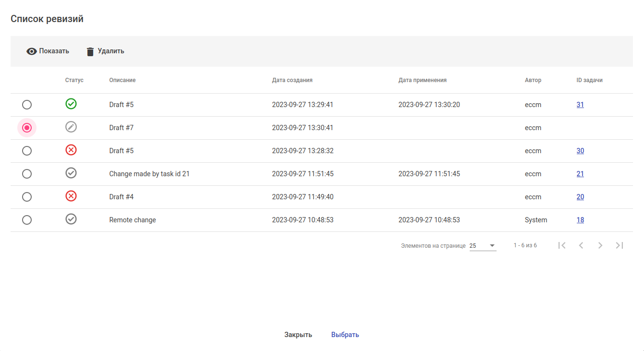Click the eye icon for Показать
Screen dimensions: 644x351
(32, 51)
